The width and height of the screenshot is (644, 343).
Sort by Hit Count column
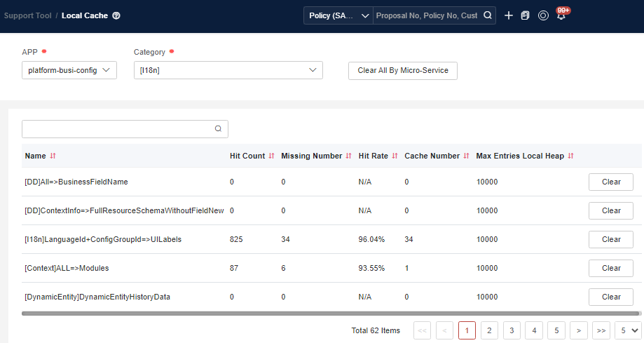click(270, 156)
